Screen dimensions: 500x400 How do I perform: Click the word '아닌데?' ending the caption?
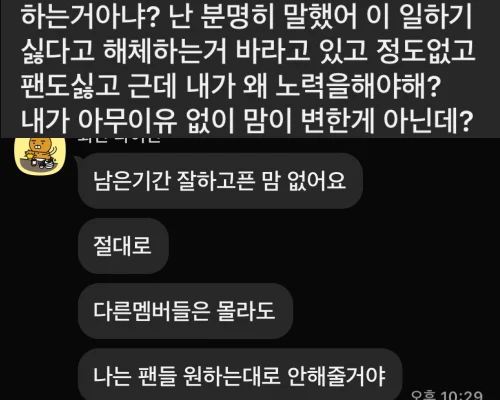428,120
